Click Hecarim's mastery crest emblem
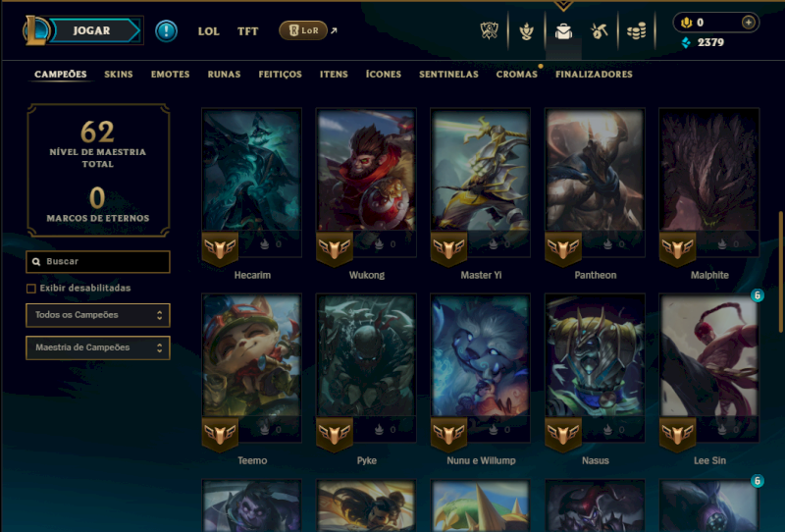 click(x=220, y=248)
